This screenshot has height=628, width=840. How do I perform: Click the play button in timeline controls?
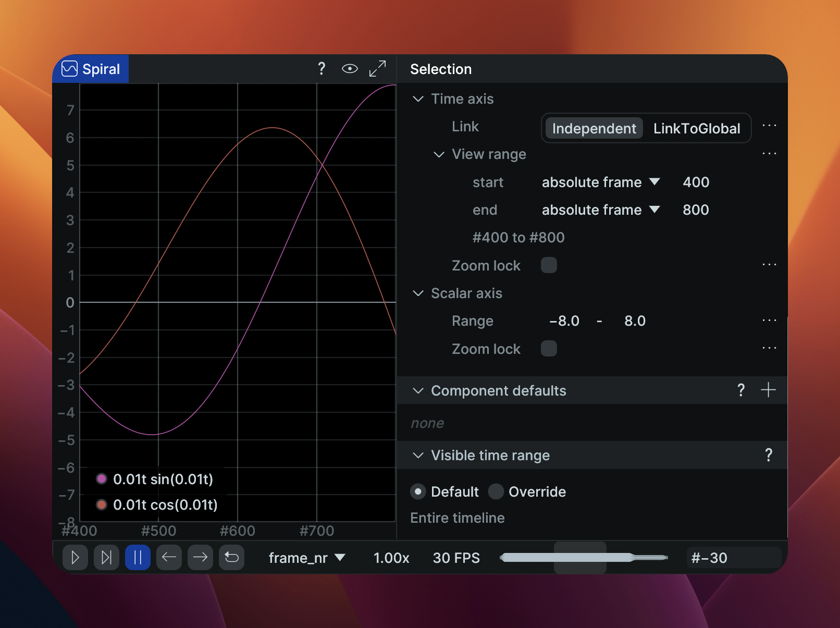[x=75, y=558]
